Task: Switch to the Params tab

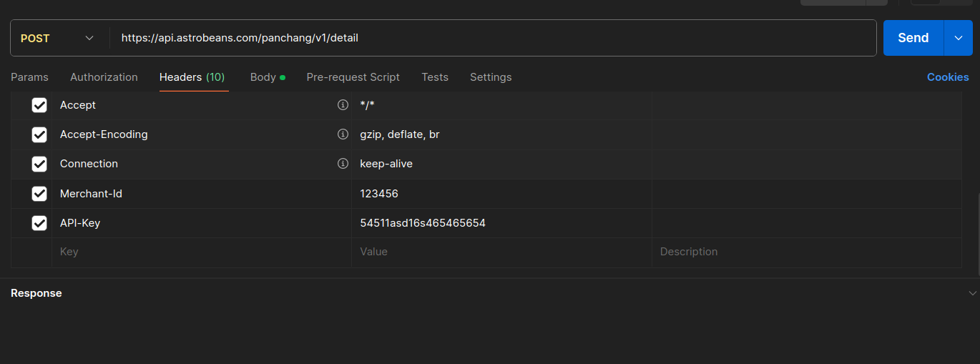Action: pyautogui.click(x=29, y=77)
